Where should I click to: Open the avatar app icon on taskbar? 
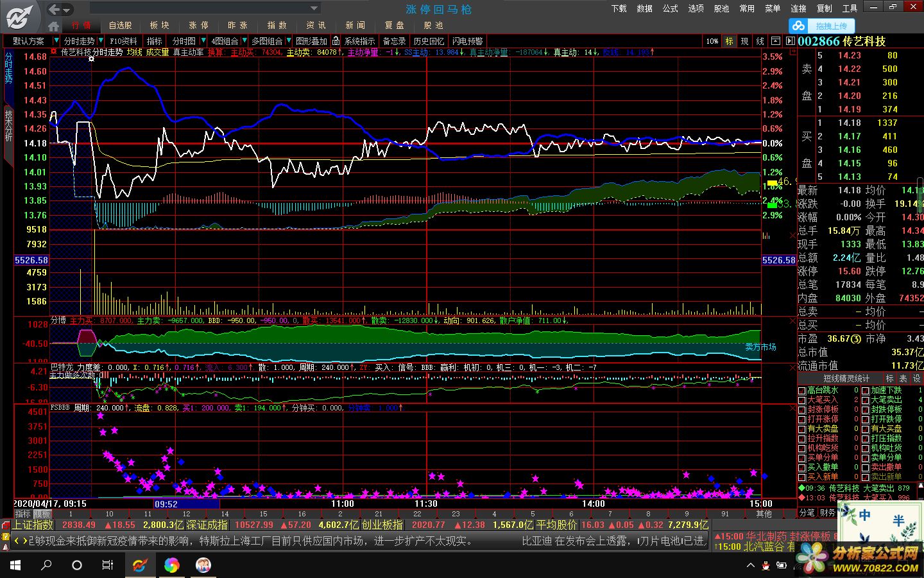(203, 565)
